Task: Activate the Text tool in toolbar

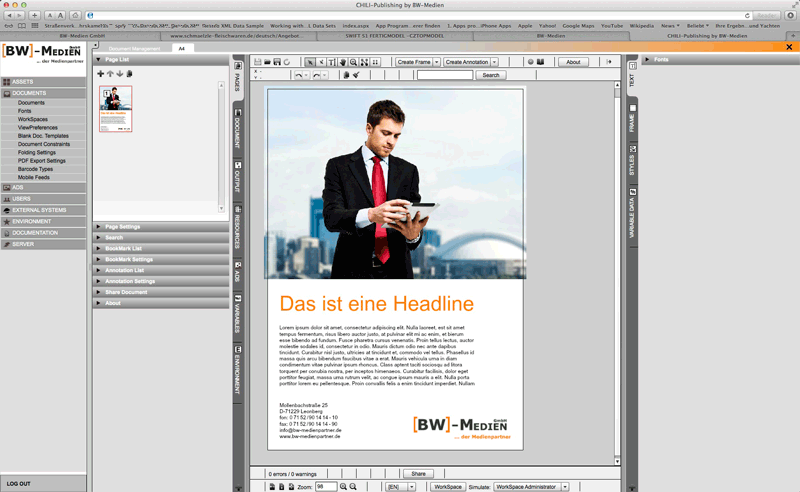Action: coord(330,62)
